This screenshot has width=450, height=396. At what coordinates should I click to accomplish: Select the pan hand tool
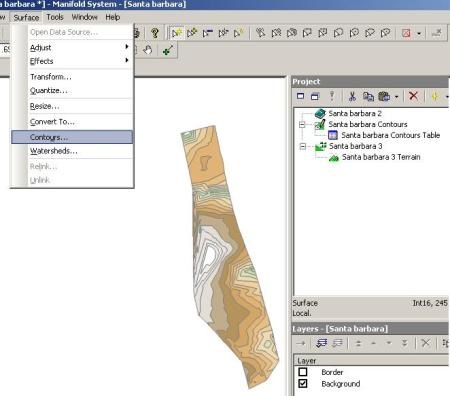(x=147, y=50)
